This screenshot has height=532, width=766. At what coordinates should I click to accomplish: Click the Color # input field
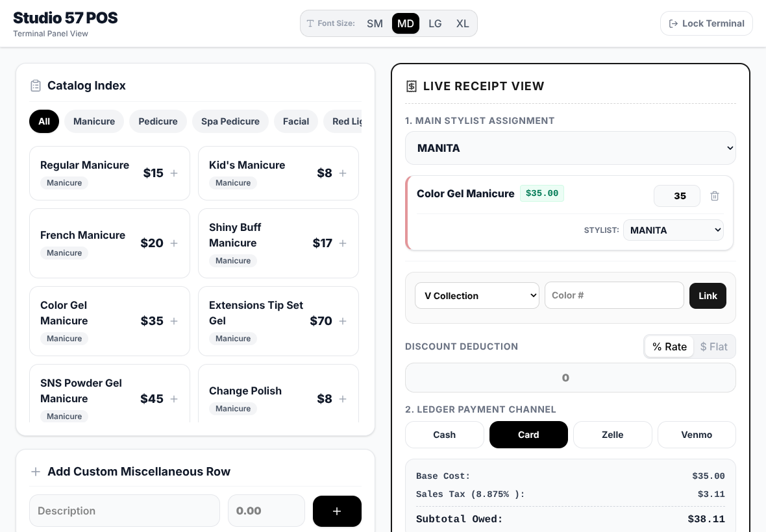pos(614,295)
